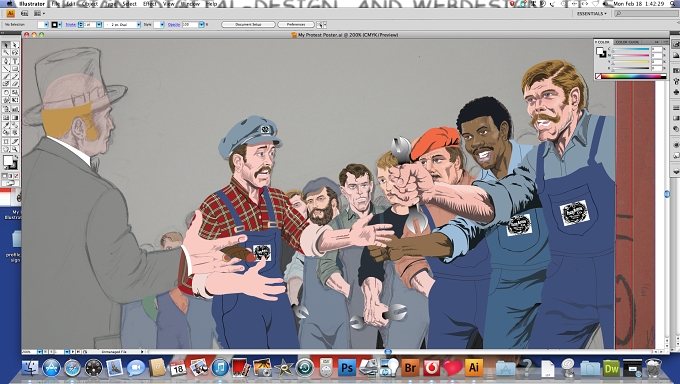
Task: Open the zoom level dropdown at bottom left
Action: pyautogui.click(x=39, y=351)
